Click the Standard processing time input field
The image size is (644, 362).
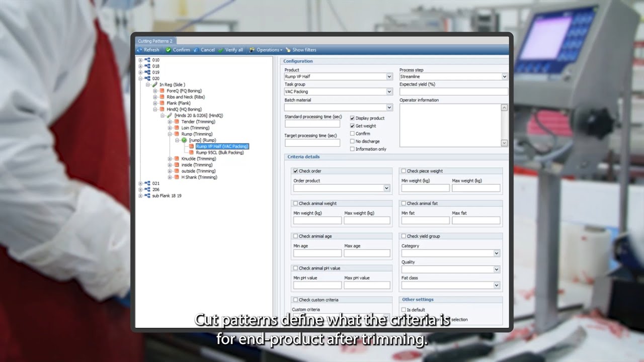coord(312,124)
